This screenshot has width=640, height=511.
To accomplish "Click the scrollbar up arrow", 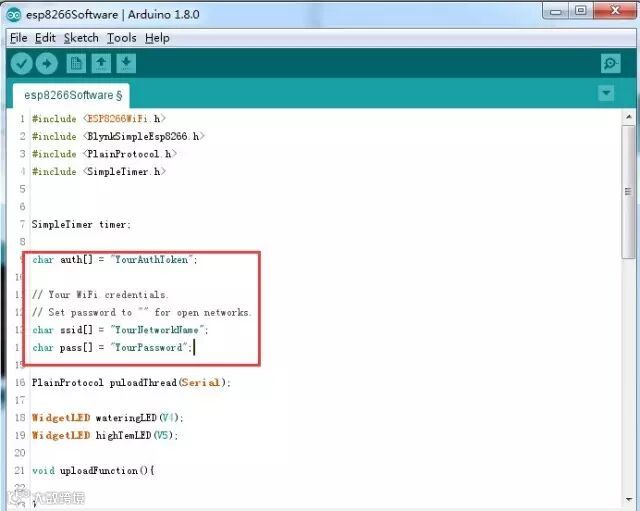I will click(628, 117).
